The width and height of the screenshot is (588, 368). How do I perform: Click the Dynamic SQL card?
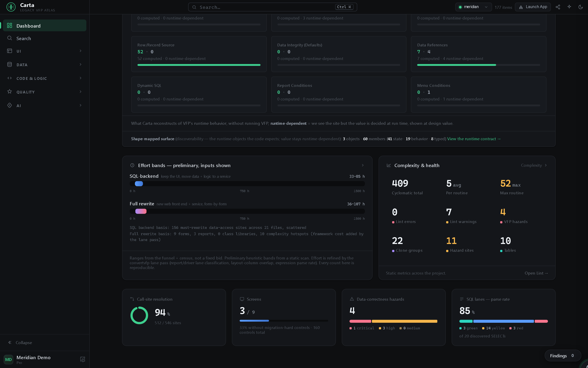[x=199, y=94]
